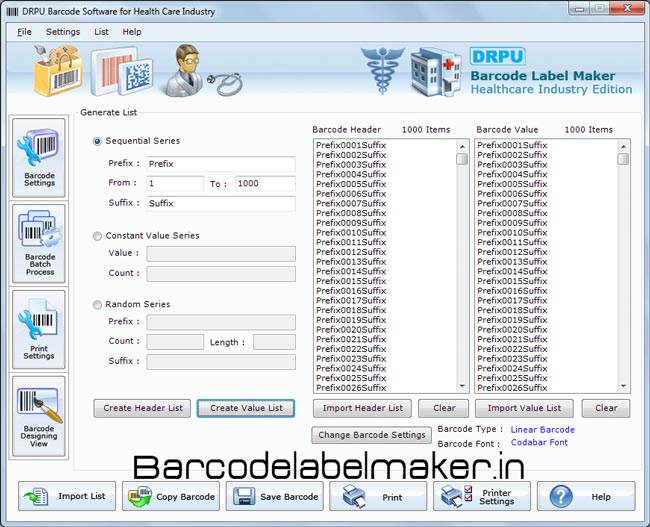Open the File menu
Image resolution: width=650 pixels, height=527 pixels.
tap(24, 32)
